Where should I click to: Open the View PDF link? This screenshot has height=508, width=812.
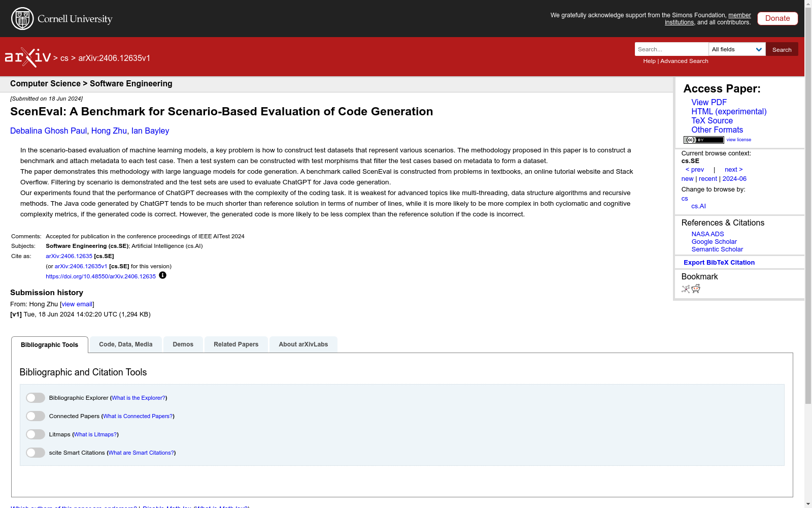(709, 102)
